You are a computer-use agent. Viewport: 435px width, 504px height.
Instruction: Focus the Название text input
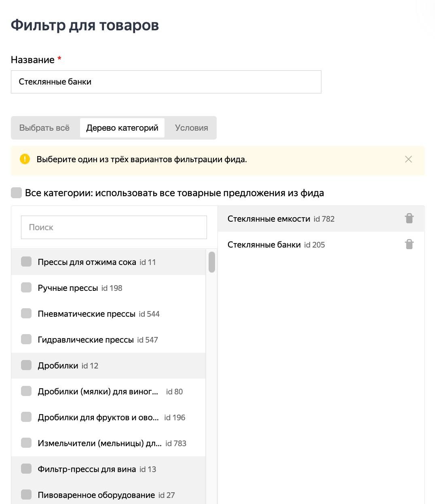[x=166, y=82]
